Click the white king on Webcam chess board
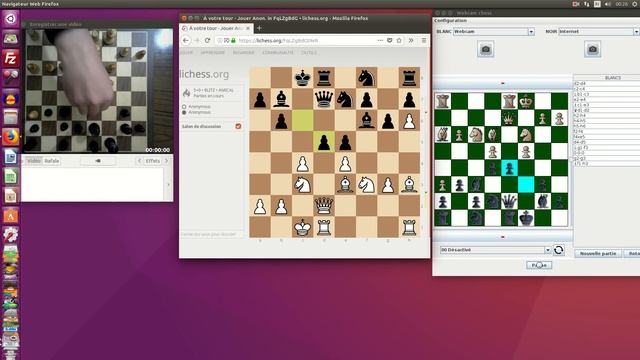The image size is (640, 360). click(526, 101)
